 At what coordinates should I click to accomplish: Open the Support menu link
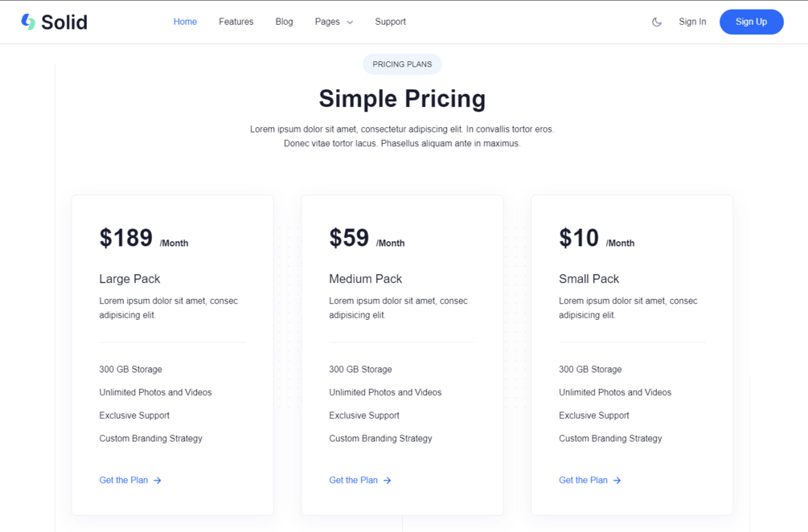point(390,22)
